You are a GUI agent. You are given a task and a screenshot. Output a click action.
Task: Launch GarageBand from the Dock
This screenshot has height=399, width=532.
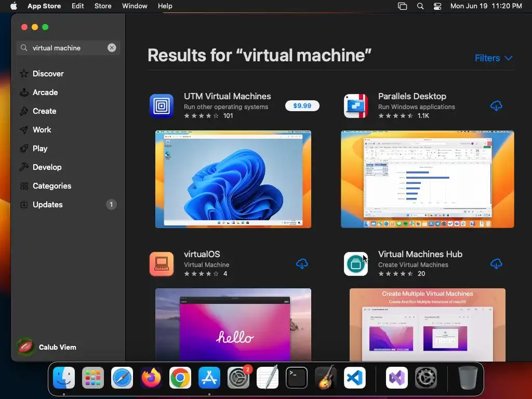click(x=326, y=378)
